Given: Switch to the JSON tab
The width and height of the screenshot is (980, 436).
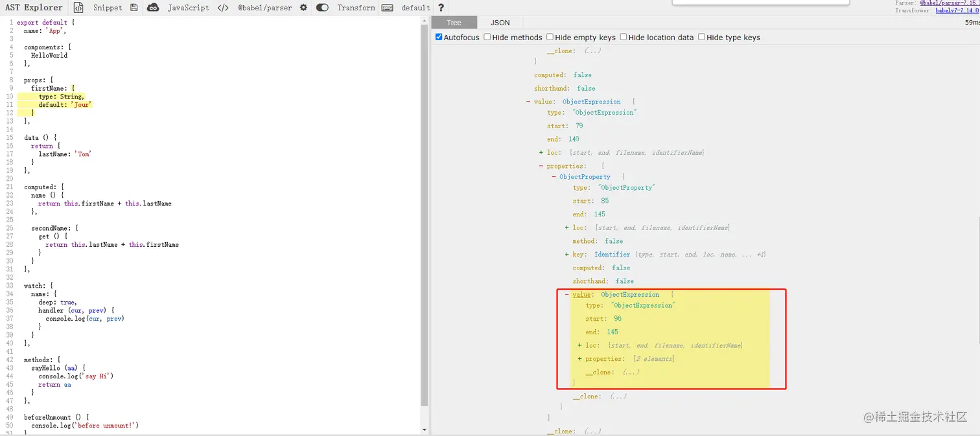Looking at the screenshot, I should coord(500,23).
